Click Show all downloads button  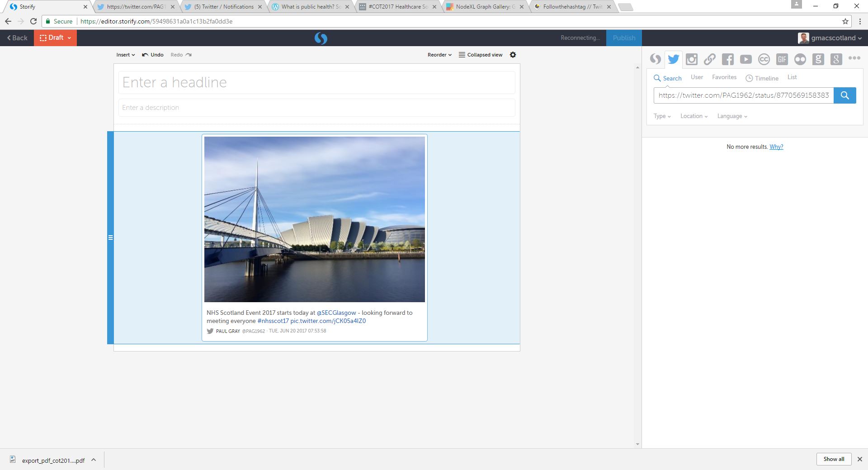click(833, 459)
